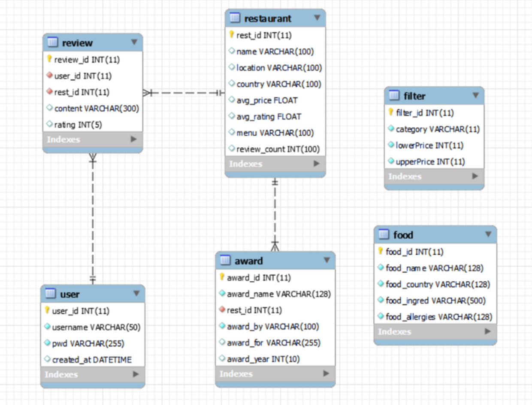Click the restaurant table icon
Screen dimensions: 532x405
pos(235,18)
